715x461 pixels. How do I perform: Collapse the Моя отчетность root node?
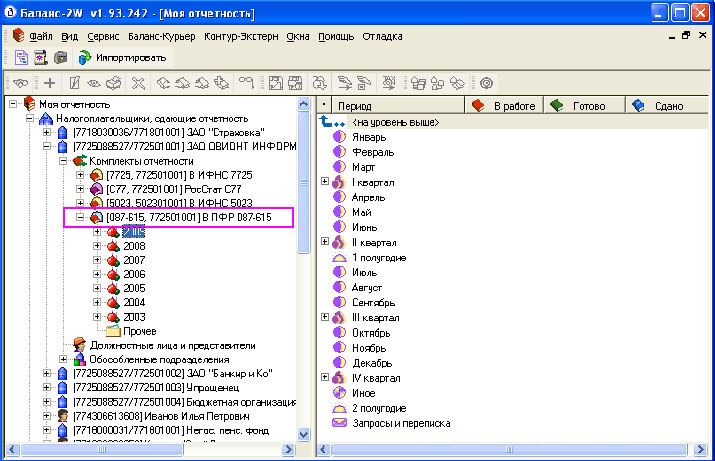[14, 104]
